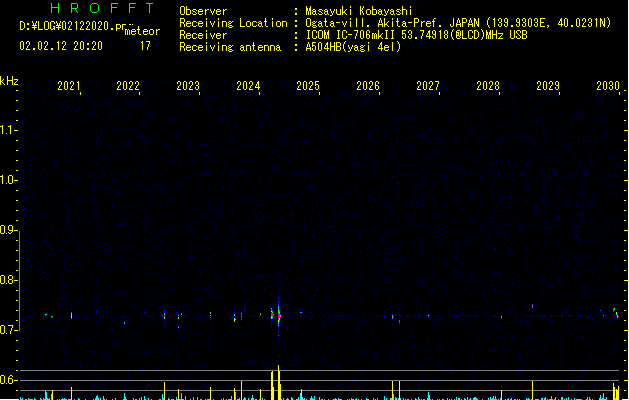Click the 2029 time axis marker
The height and width of the screenshot is (400, 629).
[x=548, y=85]
